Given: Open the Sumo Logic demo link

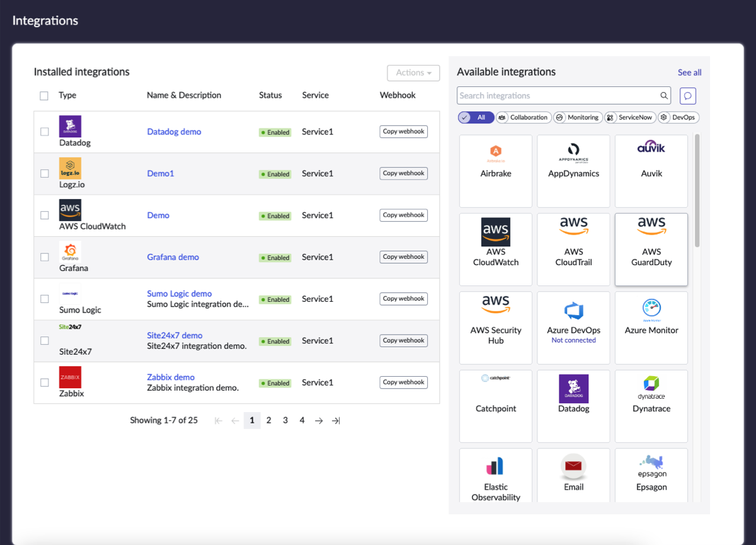Looking at the screenshot, I should pyautogui.click(x=179, y=294).
